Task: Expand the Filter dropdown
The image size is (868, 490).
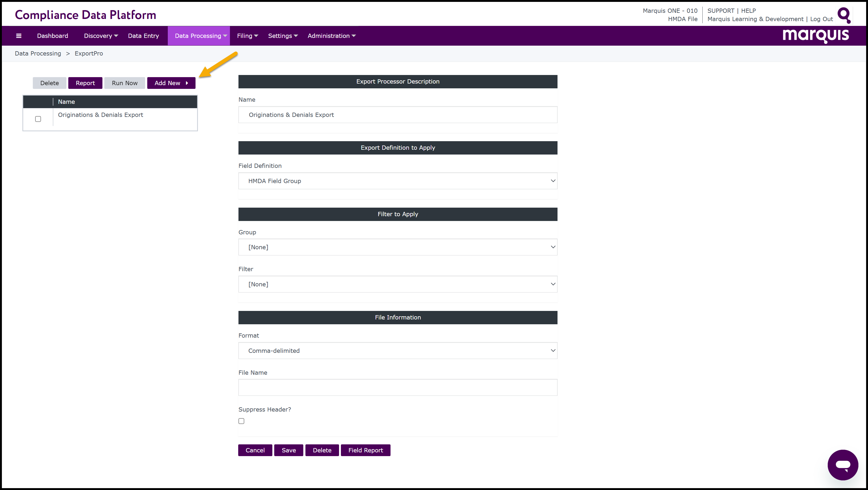Action: coord(398,284)
